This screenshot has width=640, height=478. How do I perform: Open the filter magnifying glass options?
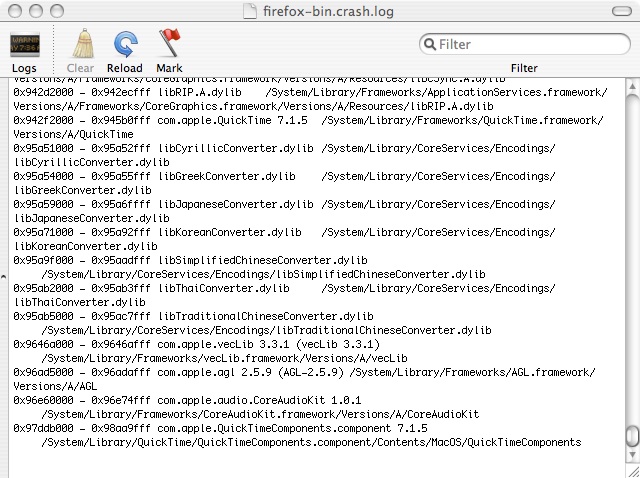pyautogui.click(x=430, y=44)
